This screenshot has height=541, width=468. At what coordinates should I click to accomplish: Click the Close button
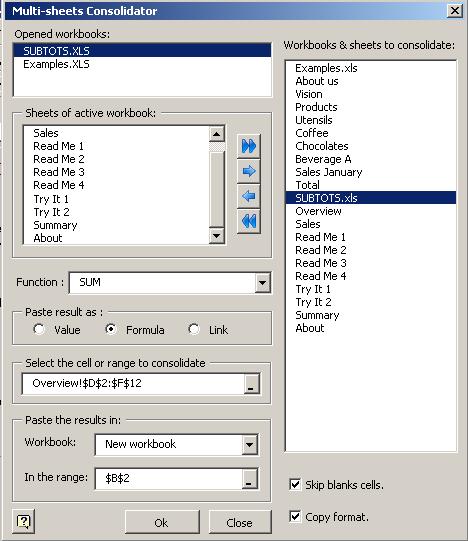(x=240, y=523)
